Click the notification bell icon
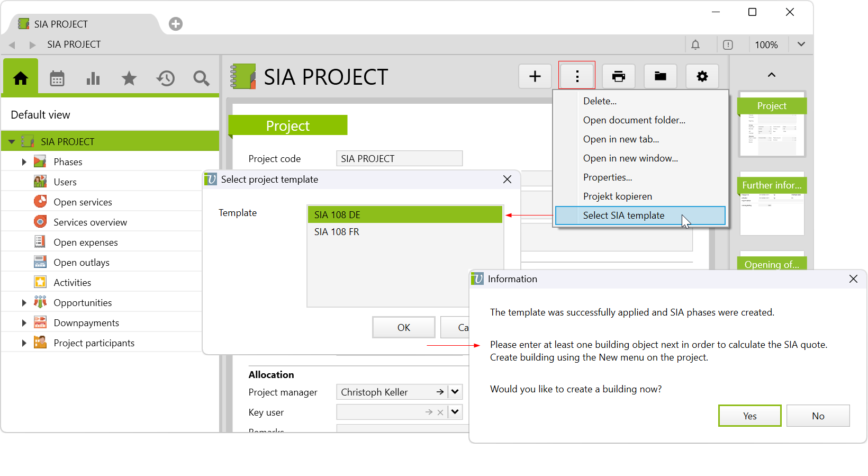The width and height of the screenshot is (868, 476). [x=695, y=45]
